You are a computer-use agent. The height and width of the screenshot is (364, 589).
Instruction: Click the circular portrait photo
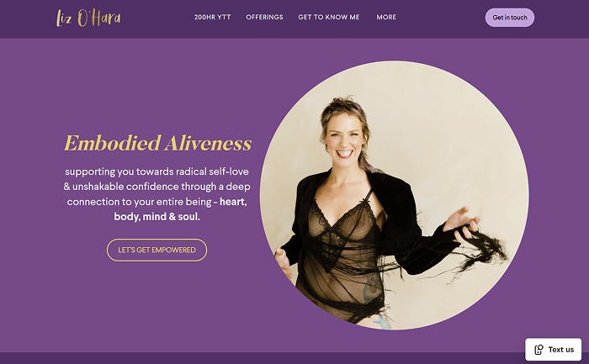pos(395,196)
